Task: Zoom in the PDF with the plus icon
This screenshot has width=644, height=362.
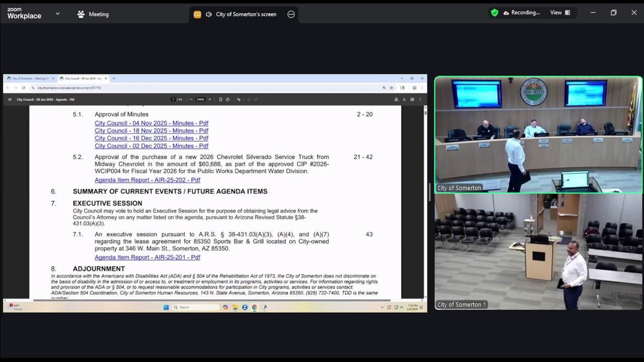Action: pyautogui.click(x=210, y=100)
